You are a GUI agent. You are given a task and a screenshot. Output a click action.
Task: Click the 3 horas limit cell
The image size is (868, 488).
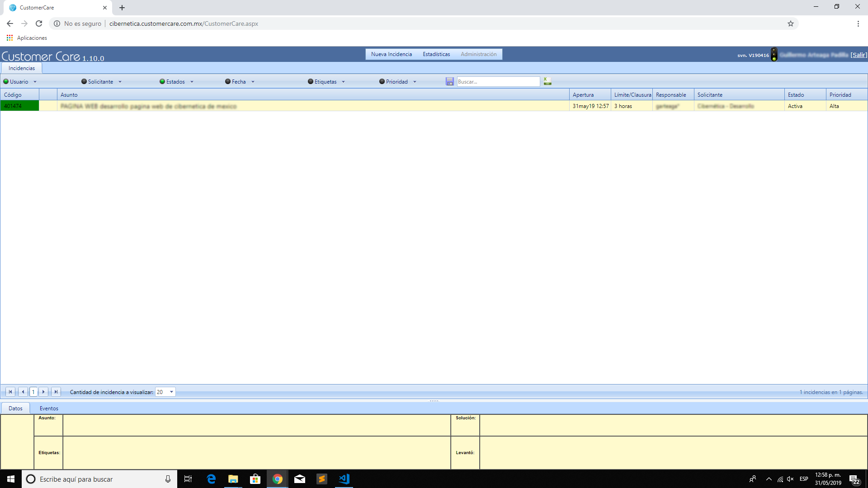pyautogui.click(x=632, y=106)
